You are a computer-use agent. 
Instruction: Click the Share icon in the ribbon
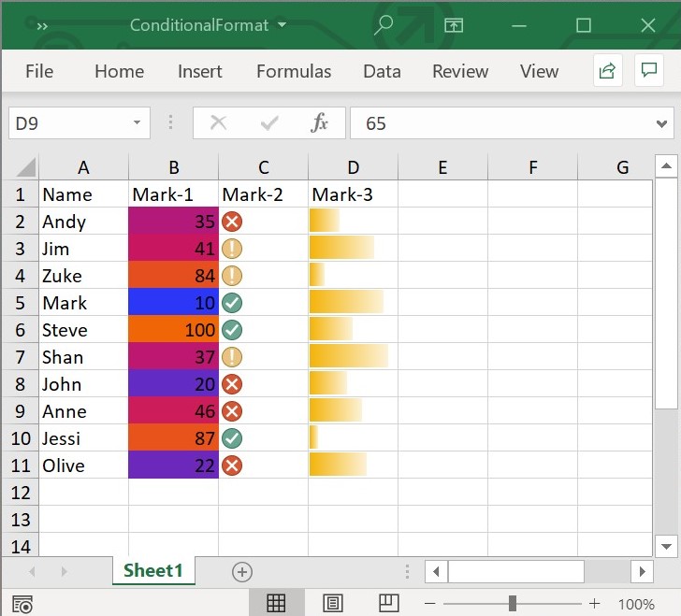607,71
